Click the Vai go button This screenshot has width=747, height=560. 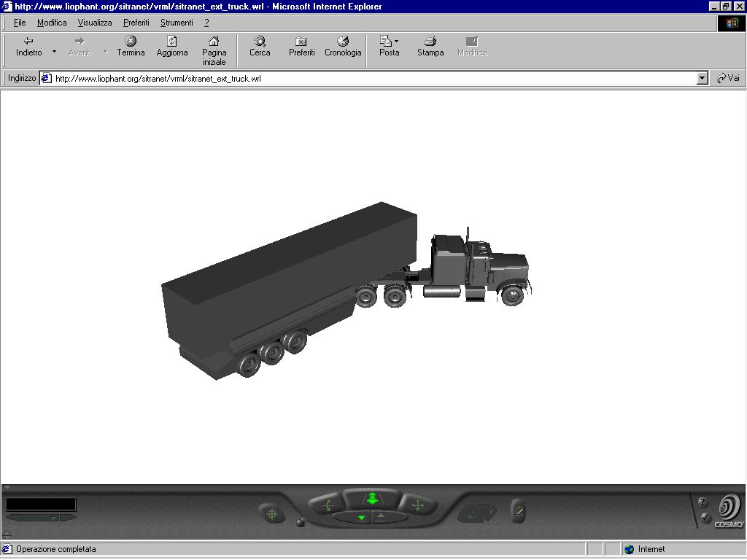(x=729, y=78)
